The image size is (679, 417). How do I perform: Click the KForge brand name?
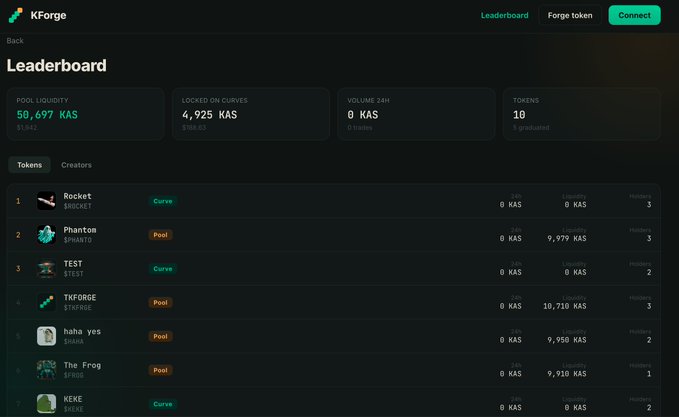[48, 15]
